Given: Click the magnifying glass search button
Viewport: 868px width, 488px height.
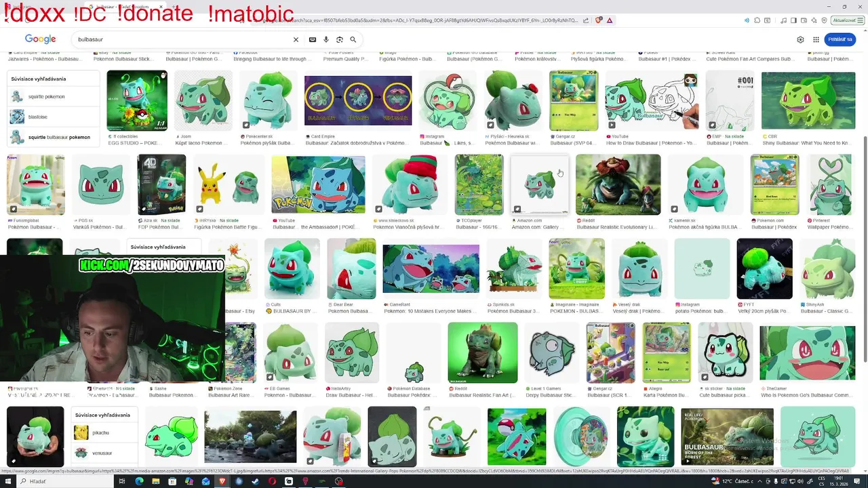Looking at the screenshot, I should click(x=353, y=39).
